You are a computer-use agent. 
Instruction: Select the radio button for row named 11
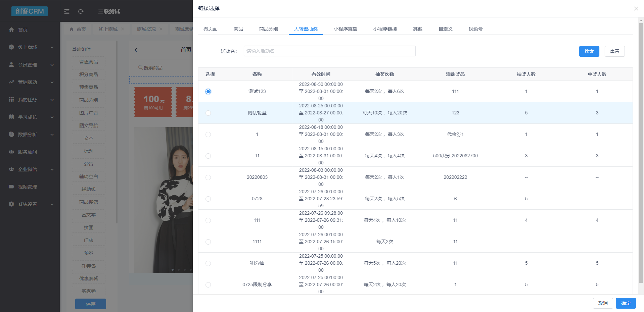click(x=208, y=156)
